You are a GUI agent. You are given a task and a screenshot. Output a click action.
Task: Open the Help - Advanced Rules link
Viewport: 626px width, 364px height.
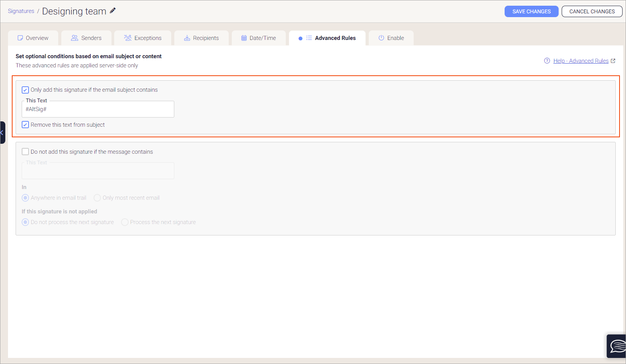pyautogui.click(x=581, y=60)
